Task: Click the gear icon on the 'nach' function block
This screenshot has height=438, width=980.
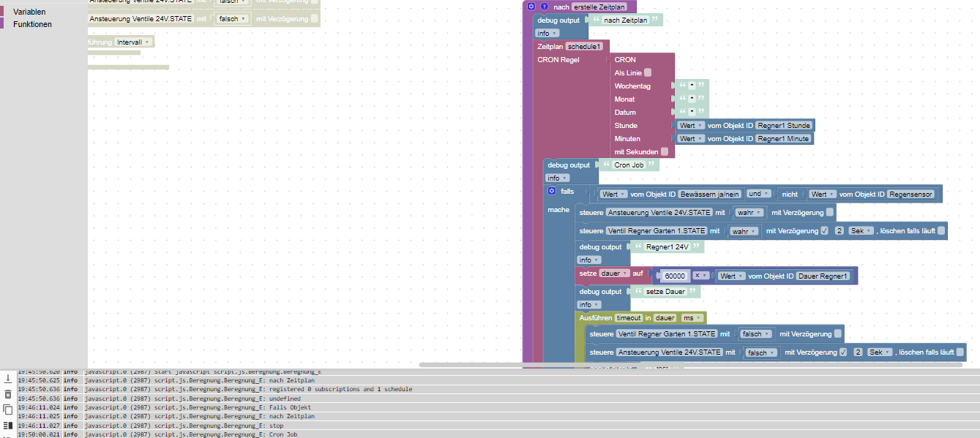Action: tap(532, 7)
